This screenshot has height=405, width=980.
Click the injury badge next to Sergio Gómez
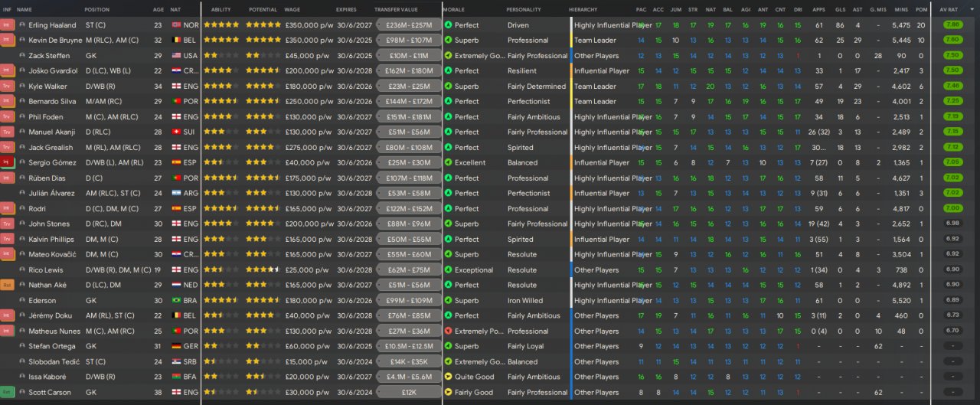[x=7, y=163]
